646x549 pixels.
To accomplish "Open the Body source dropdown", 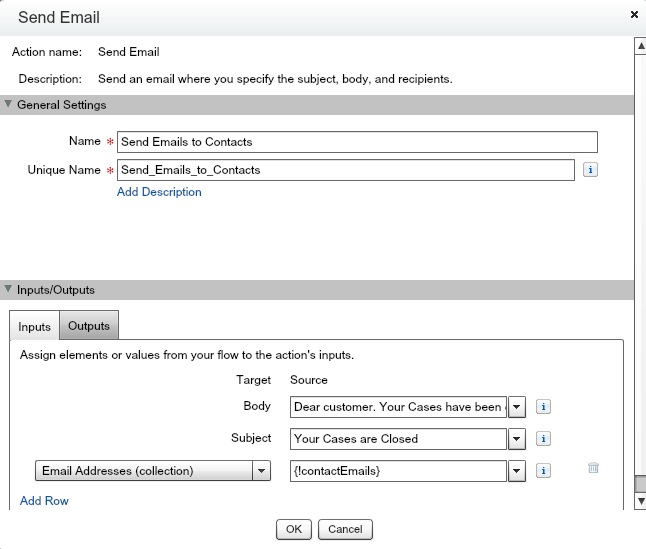I will [517, 407].
